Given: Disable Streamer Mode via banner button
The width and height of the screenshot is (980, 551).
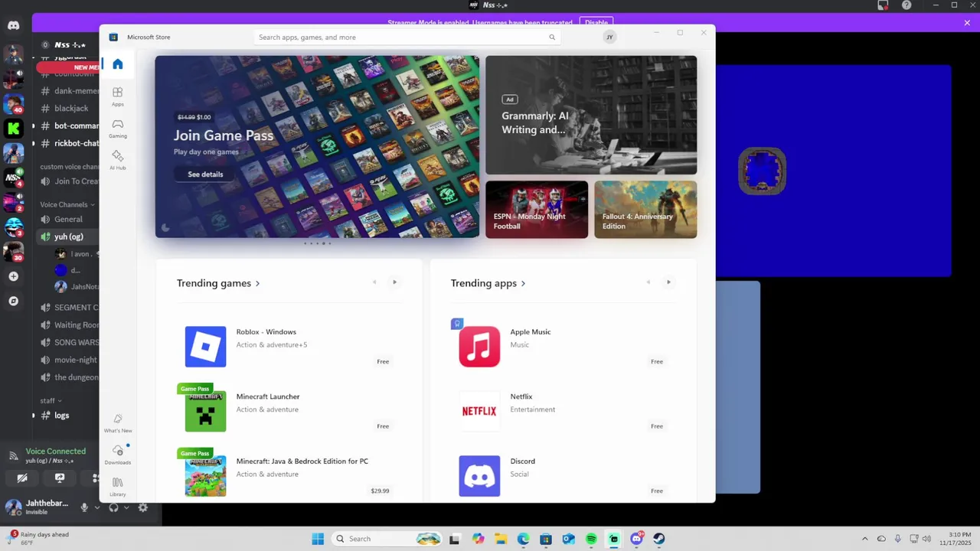Looking at the screenshot, I should coord(596,22).
